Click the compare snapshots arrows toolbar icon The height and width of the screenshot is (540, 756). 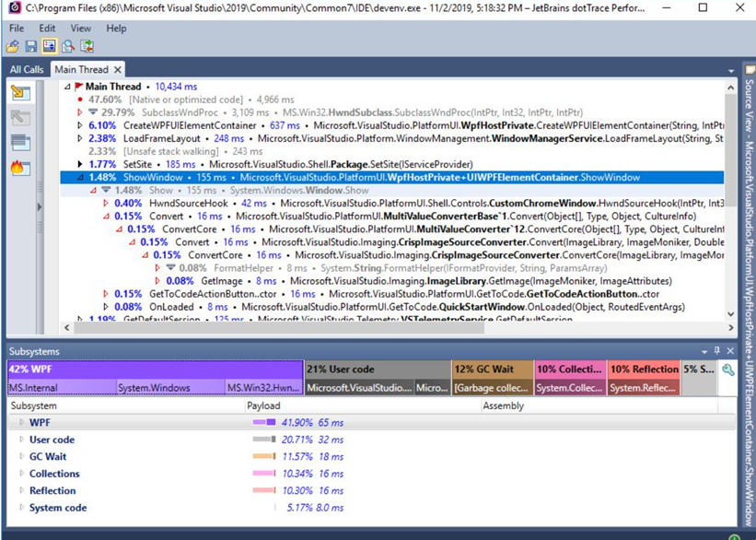(x=87, y=46)
